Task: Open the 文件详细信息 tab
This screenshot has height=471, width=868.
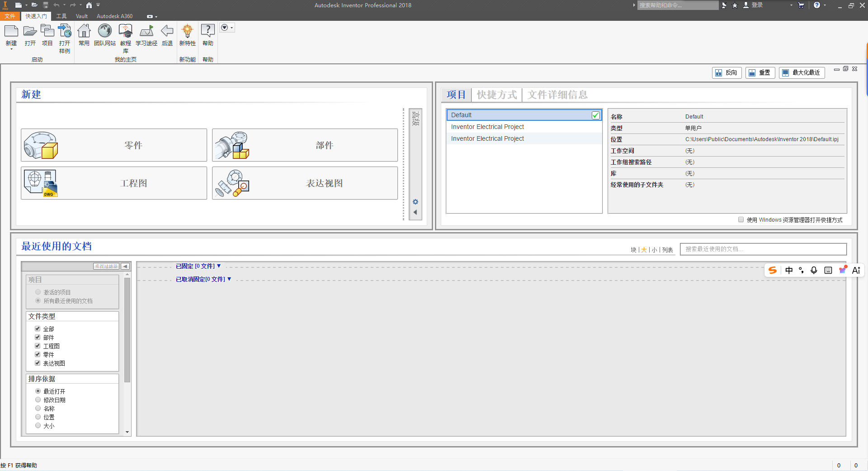Action: (x=557, y=95)
